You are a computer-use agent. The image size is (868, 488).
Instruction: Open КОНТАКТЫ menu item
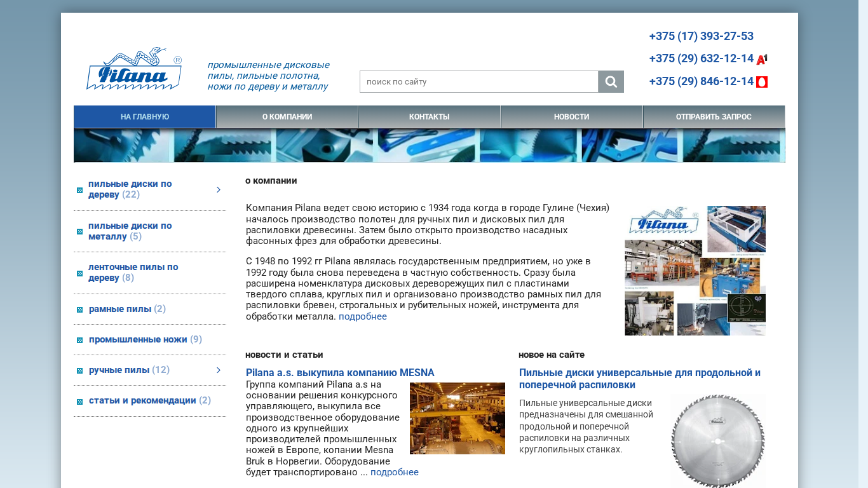430,117
